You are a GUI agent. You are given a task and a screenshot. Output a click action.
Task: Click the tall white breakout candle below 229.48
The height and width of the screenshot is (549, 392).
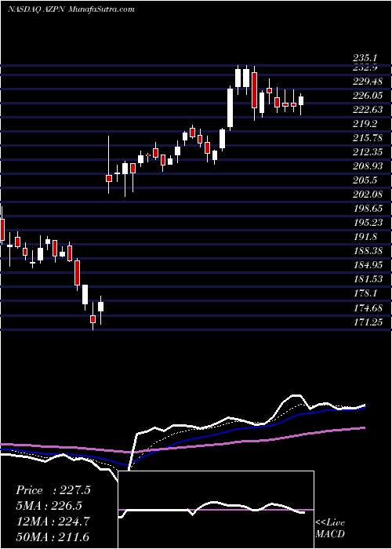230,108
